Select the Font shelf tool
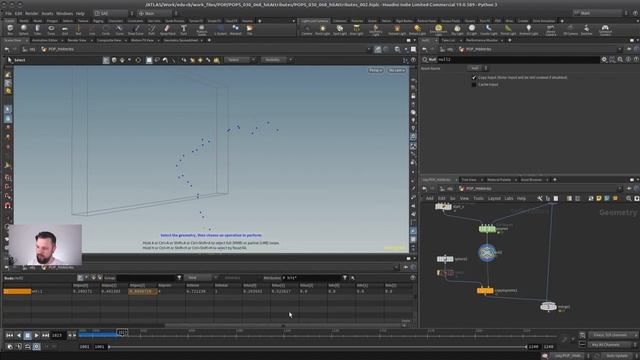The height and width of the screenshot is (360, 640). coord(184,29)
